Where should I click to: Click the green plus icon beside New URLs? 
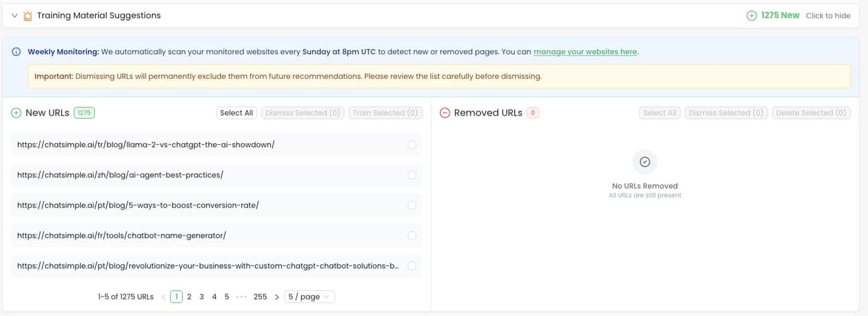click(x=17, y=113)
